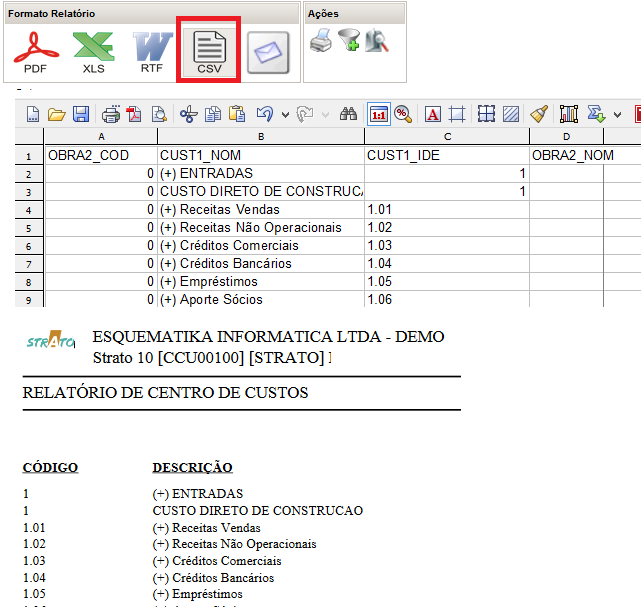Open character formatting with the red A icon
The image size is (641, 607).
coord(433,114)
